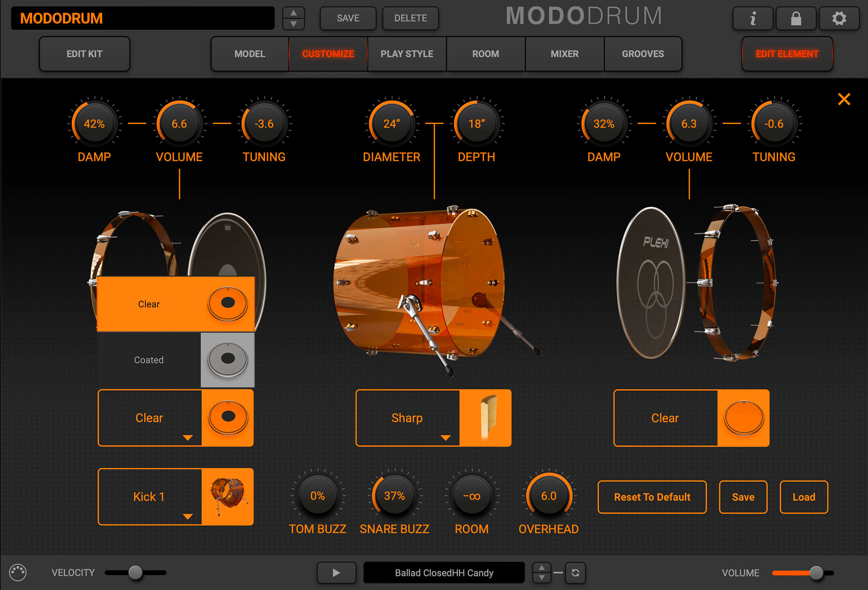Play the Ballad ClosedHH Candy groove
Screen dimensions: 868x590
(x=336, y=572)
